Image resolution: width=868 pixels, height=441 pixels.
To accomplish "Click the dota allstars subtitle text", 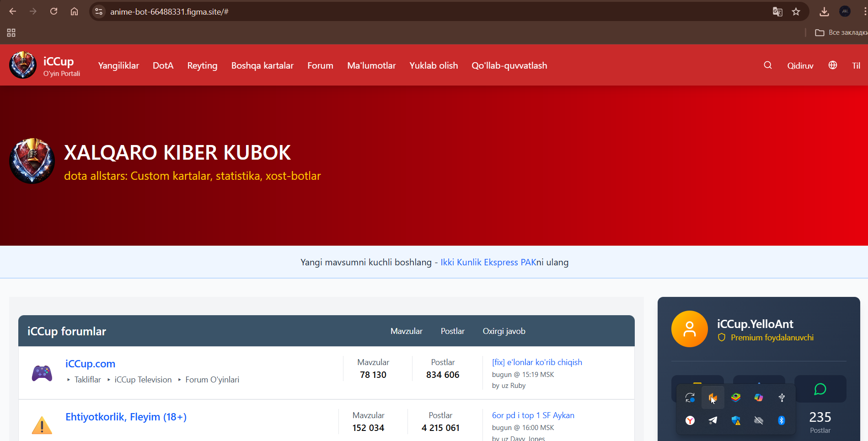I will [193, 176].
